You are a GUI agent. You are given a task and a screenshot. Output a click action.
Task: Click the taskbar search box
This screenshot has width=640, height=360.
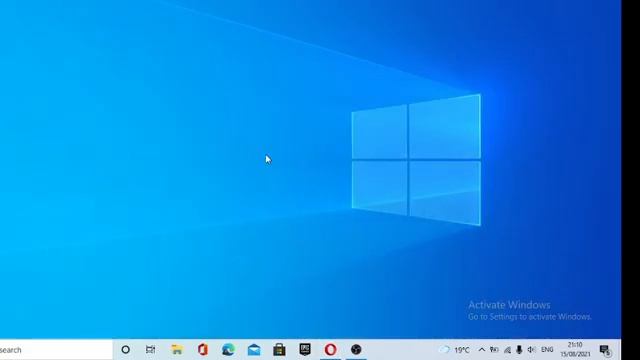56,350
